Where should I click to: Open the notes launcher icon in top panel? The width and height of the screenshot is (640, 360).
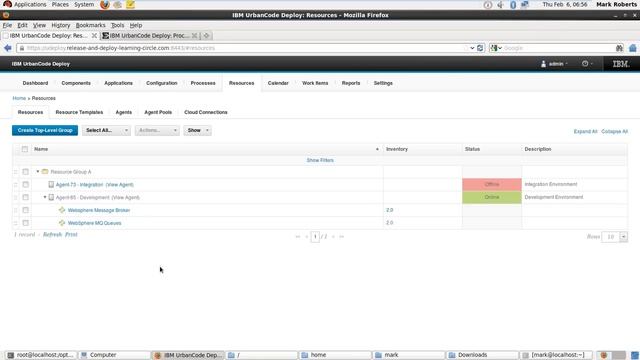coord(130,4)
